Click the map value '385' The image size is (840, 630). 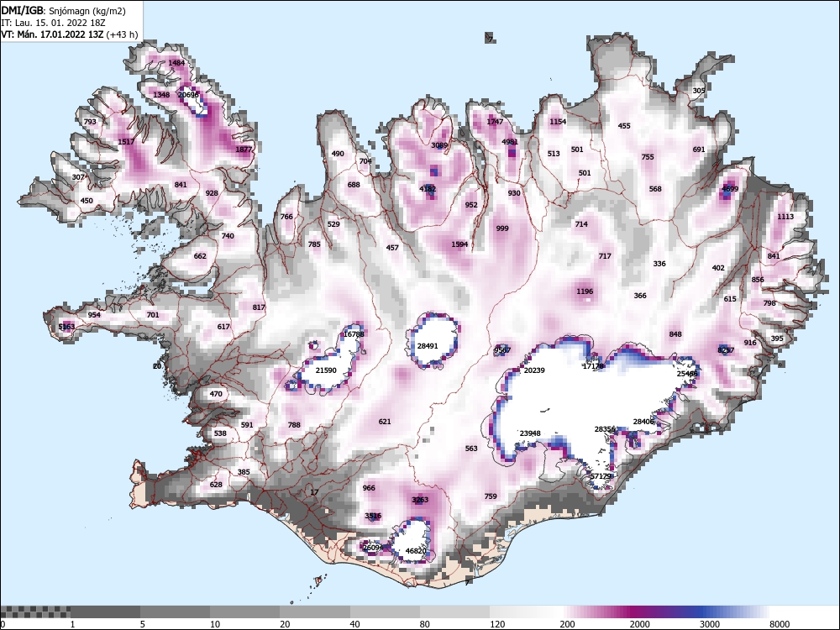pos(244,472)
